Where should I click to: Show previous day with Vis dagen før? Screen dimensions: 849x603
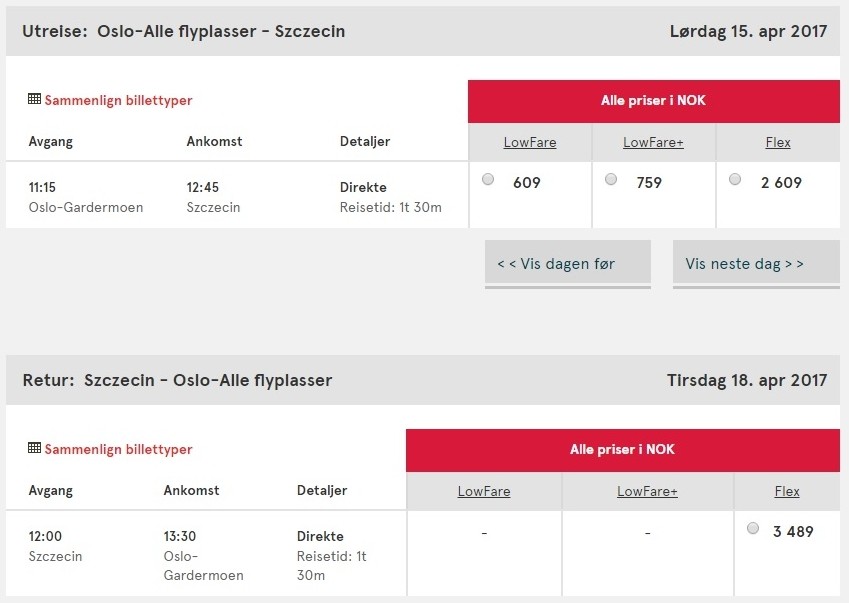(x=567, y=264)
